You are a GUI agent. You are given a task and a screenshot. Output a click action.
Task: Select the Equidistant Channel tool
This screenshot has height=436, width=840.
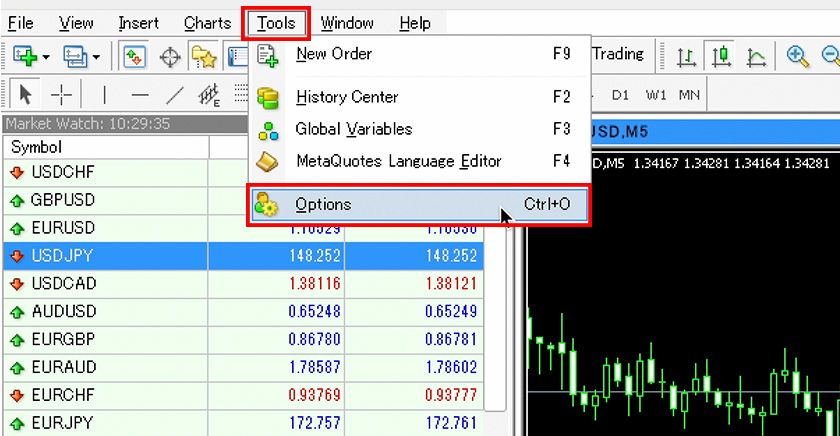click(209, 95)
